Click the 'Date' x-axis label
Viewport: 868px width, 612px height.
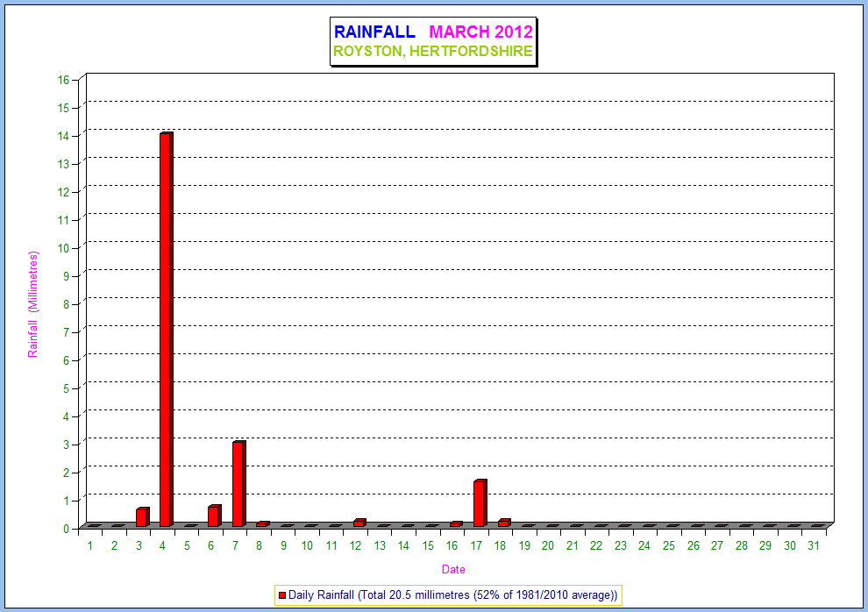coord(453,569)
